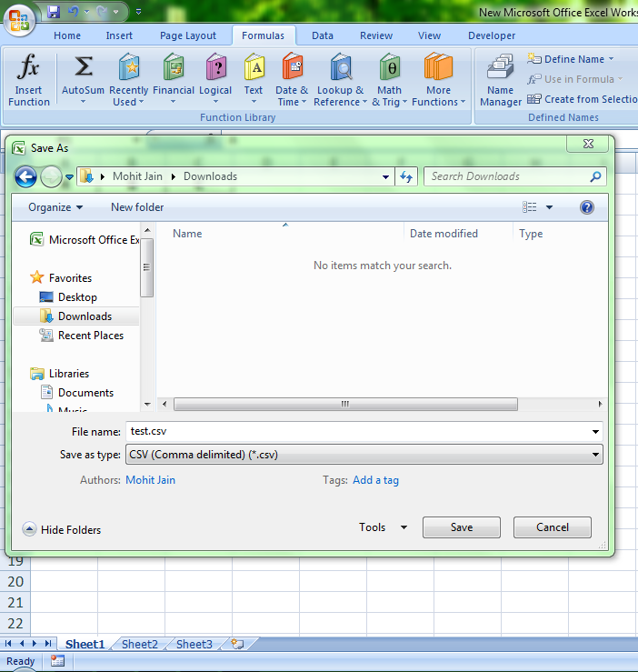Viewport: 638px width, 672px height.
Task: Click the Help question mark icon
Action: pyautogui.click(x=587, y=207)
